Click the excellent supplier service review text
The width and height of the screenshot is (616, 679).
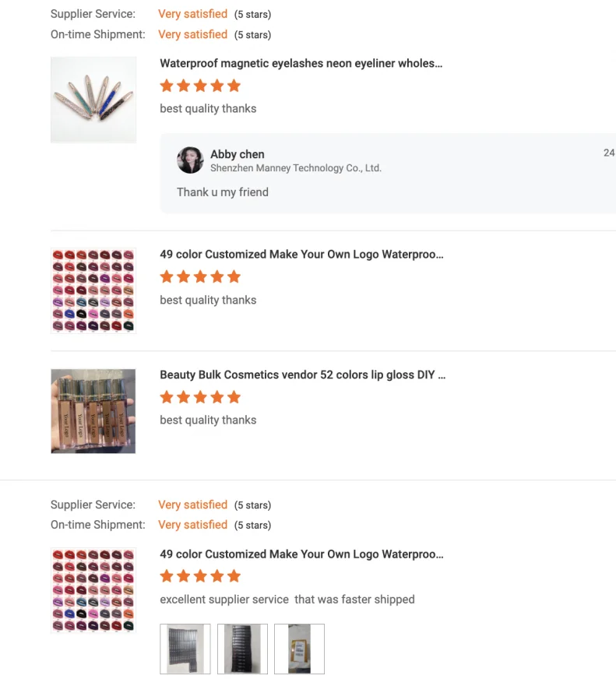(287, 600)
